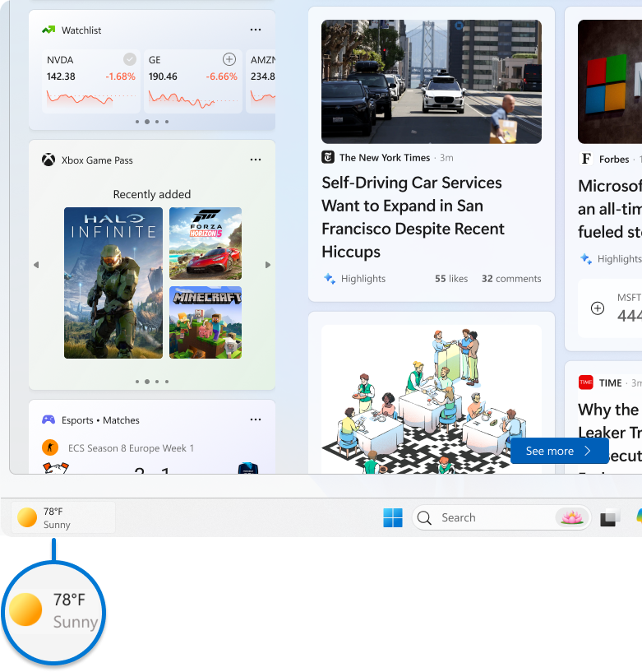Viewport: 642px width, 672px height.
Task: Open Watchlist widget more options menu
Action: tap(256, 30)
